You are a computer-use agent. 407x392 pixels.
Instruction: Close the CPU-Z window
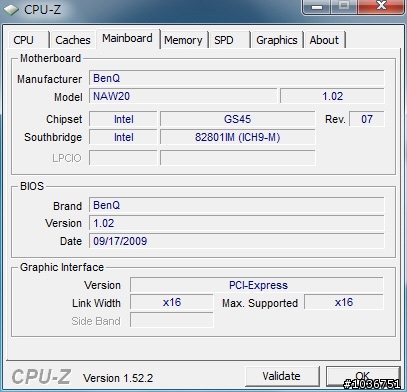[x=381, y=6]
